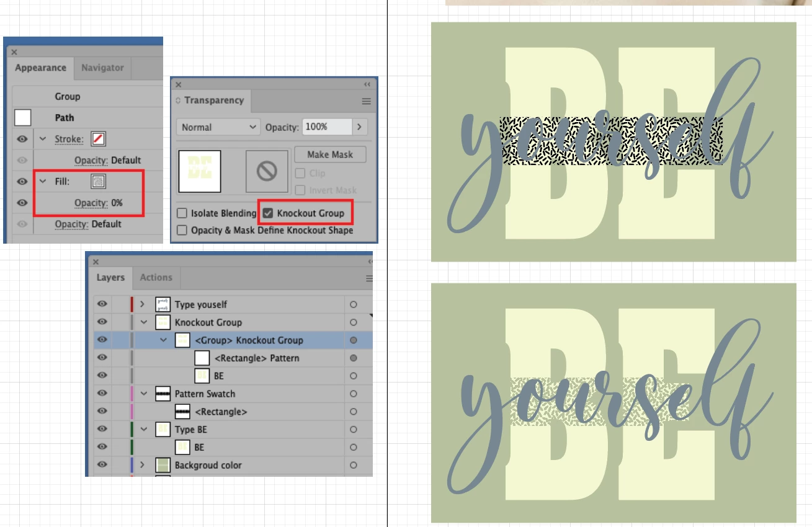
Task: Click target circle for <Rectangle> Pattern row
Action: click(354, 358)
